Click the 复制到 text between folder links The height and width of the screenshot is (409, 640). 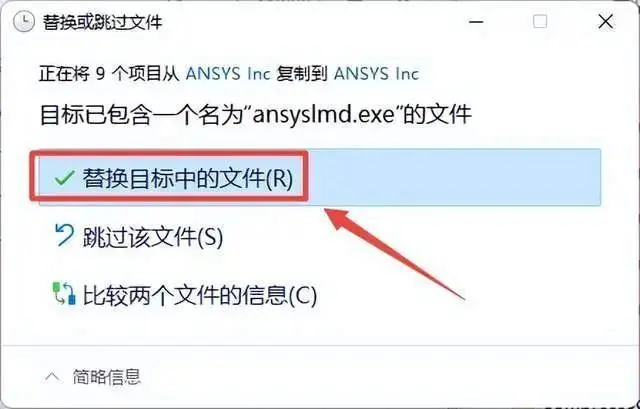(302, 74)
